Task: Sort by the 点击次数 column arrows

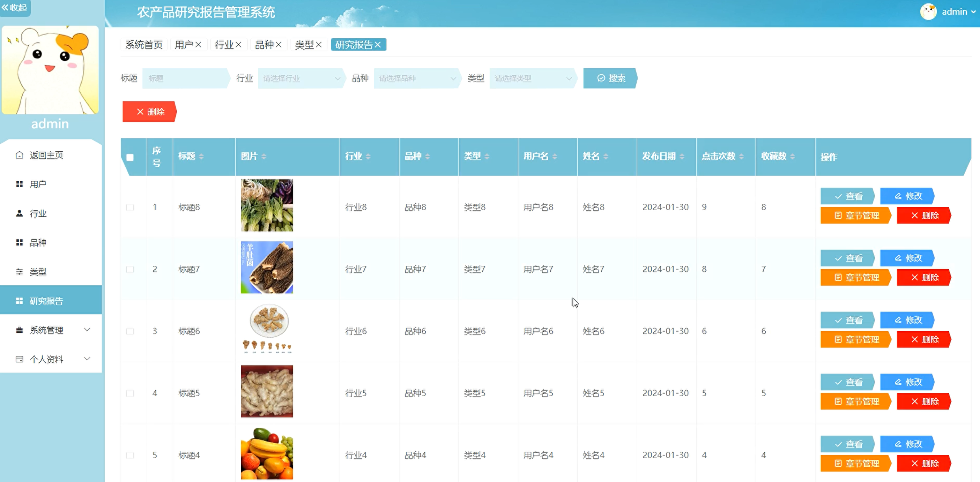Action: (x=742, y=156)
